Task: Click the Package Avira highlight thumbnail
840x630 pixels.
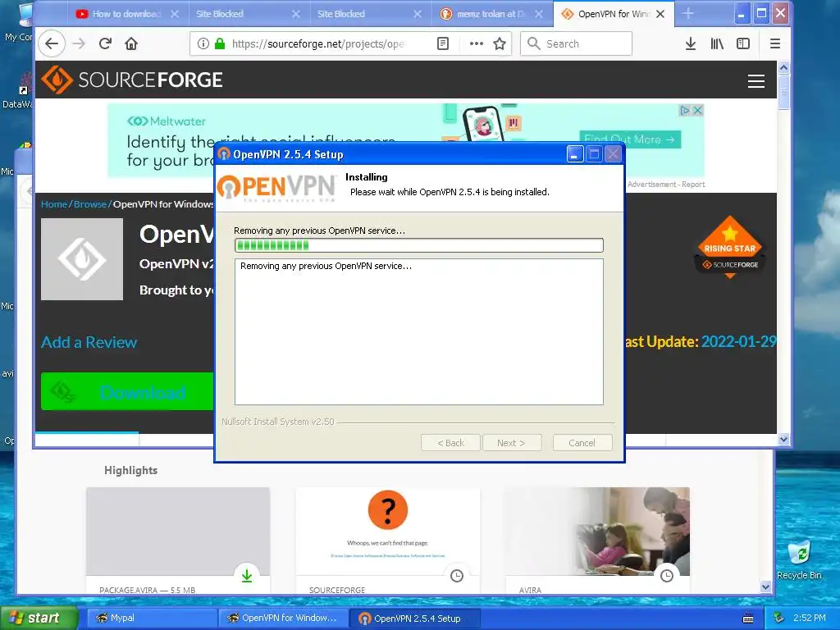Action: pyautogui.click(x=178, y=532)
